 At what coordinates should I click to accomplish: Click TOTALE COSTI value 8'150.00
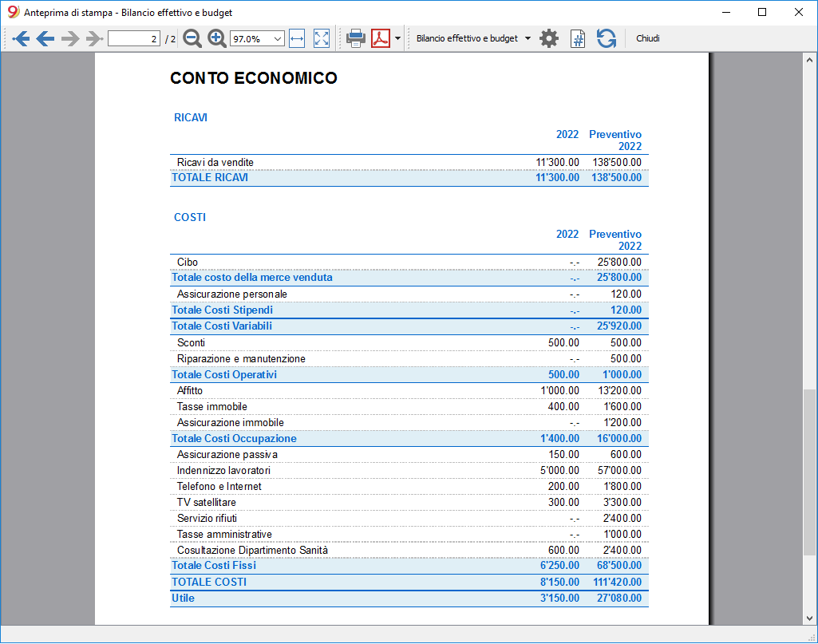[x=559, y=583]
